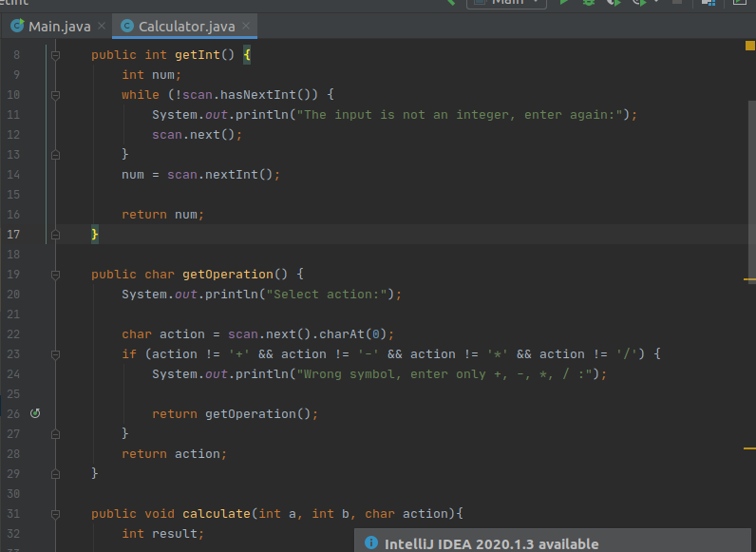Screen dimensions: 756x552
Task: Click the fold end marker at line 13
Action: pos(55,155)
